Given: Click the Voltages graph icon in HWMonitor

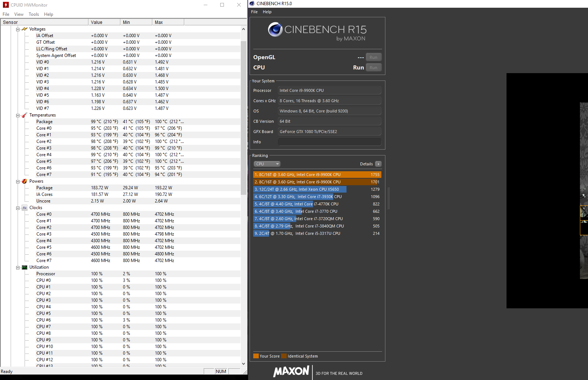Looking at the screenshot, I should [24, 29].
